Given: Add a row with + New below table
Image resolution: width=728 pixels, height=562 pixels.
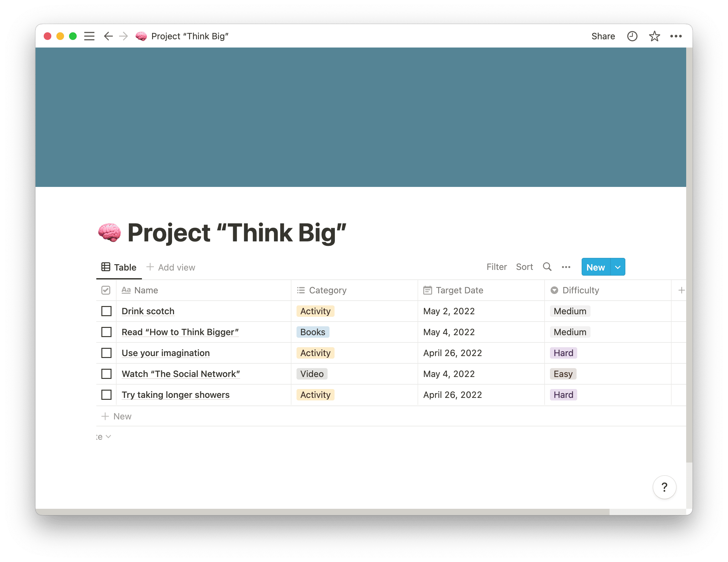Looking at the screenshot, I should point(117,416).
